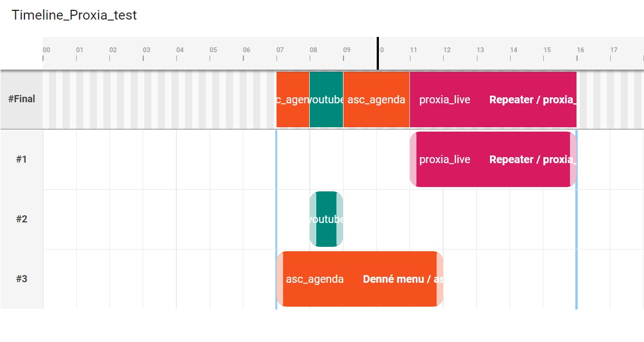Screen dimensions: 644x342
Task: Select the asc_agenda clip in row #3
Action: click(x=359, y=279)
